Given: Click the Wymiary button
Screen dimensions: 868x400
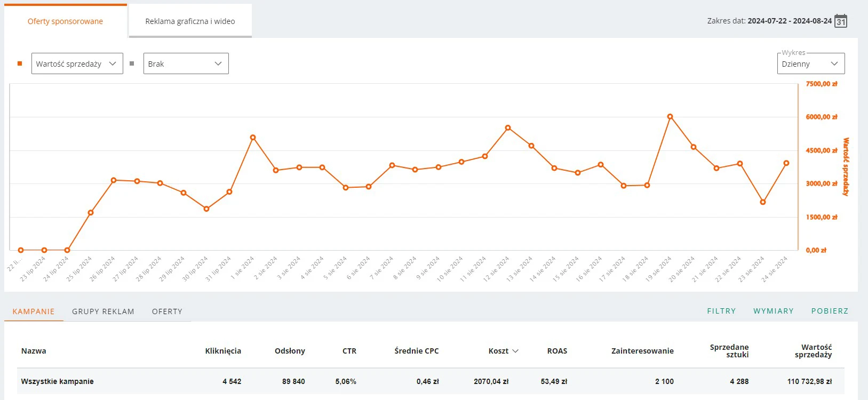Looking at the screenshot, I should (773, 311).
